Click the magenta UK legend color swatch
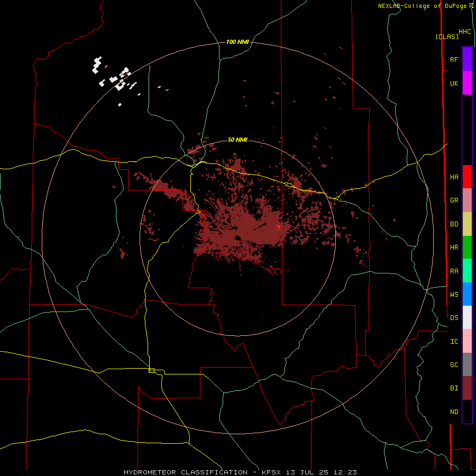This screenshot has height=476, width=476. click(467, 83)
